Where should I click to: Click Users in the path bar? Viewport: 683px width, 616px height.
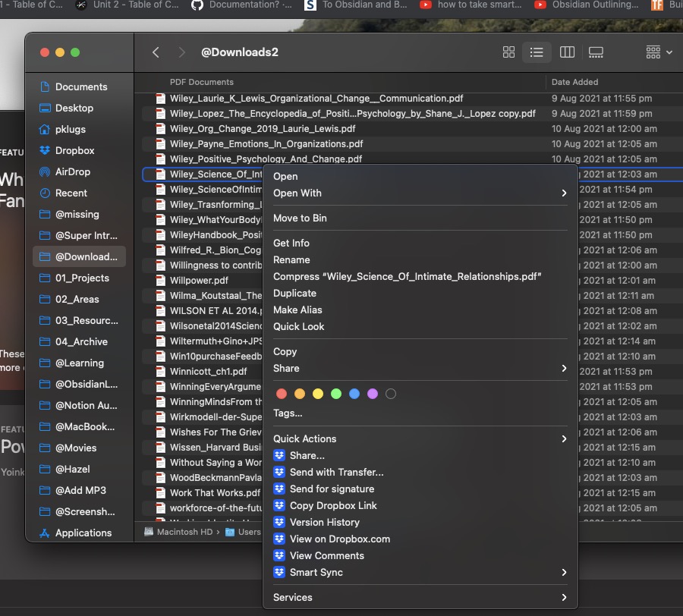click(x=243, y=532)
